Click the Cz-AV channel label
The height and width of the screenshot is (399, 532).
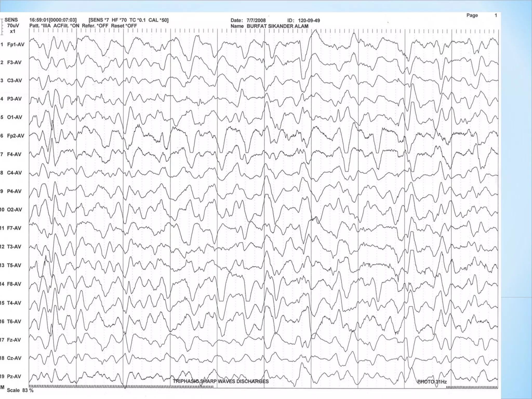click(14, 358)
